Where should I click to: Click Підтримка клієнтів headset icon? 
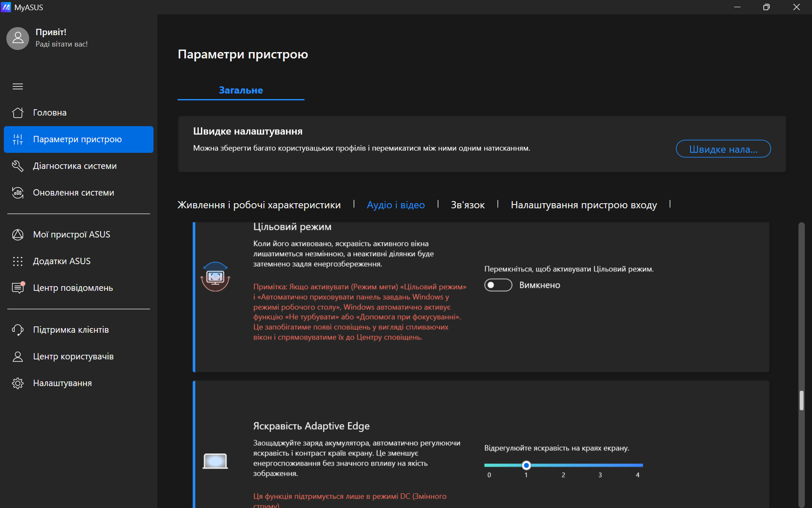18,330
